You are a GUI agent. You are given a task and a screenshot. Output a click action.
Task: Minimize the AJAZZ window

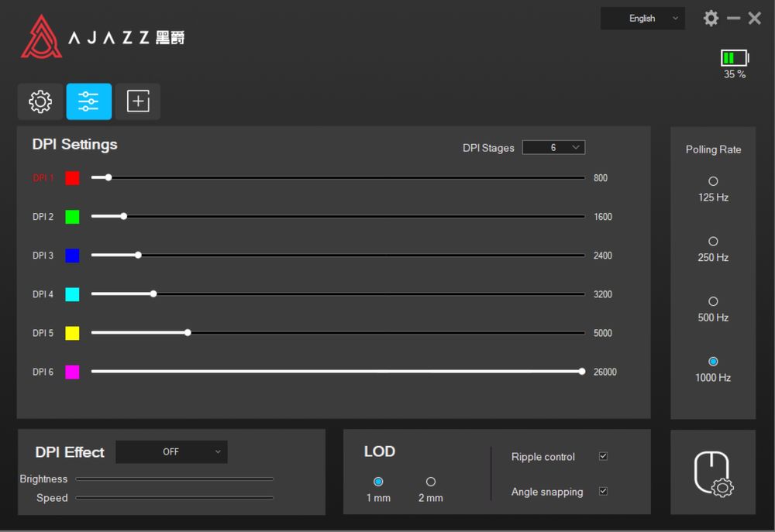point(733,19)
